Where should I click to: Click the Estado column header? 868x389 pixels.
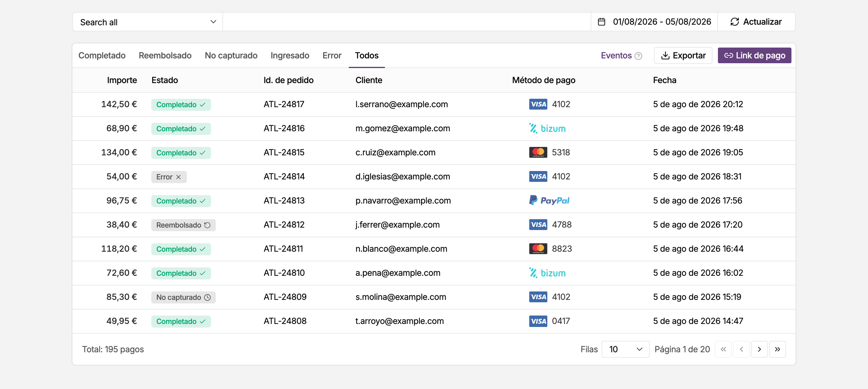click(165, 80)
